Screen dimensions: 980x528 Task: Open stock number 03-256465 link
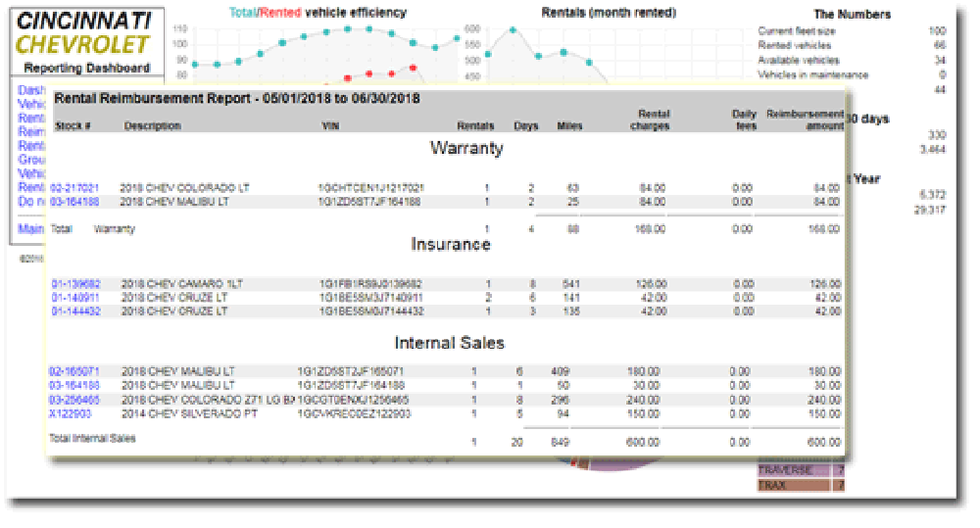74,400
